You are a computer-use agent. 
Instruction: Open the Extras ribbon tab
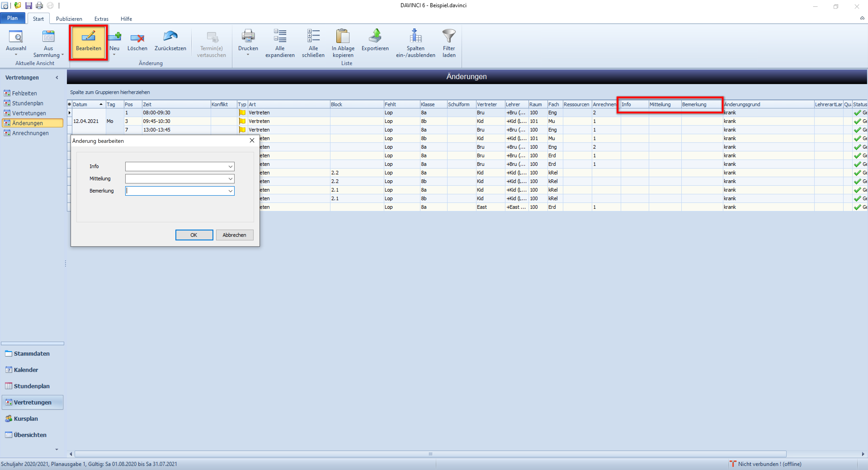point(101,19)
